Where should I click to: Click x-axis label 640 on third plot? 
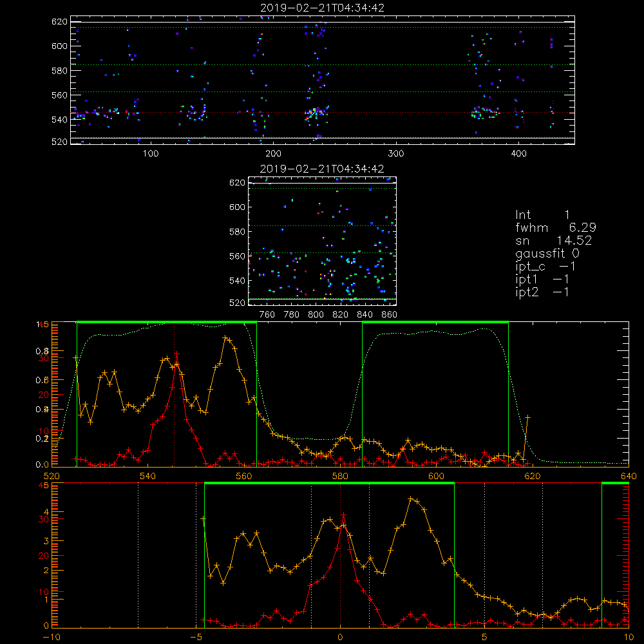click(629, 476)
